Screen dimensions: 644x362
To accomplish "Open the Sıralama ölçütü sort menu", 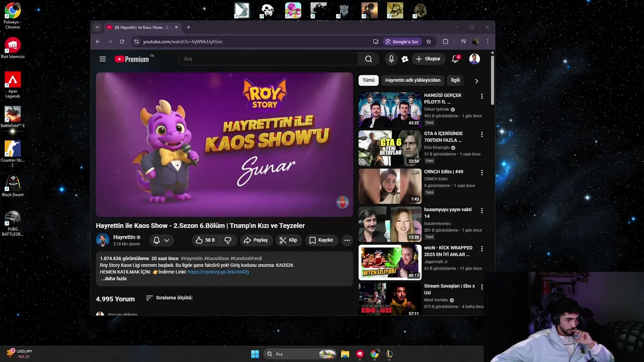I will tap(169, 298).
